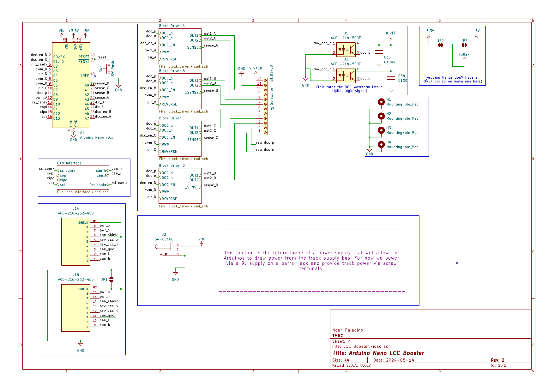Click the 'out2_D' net label
Viewport: 554px width, 392px height.
210,178
